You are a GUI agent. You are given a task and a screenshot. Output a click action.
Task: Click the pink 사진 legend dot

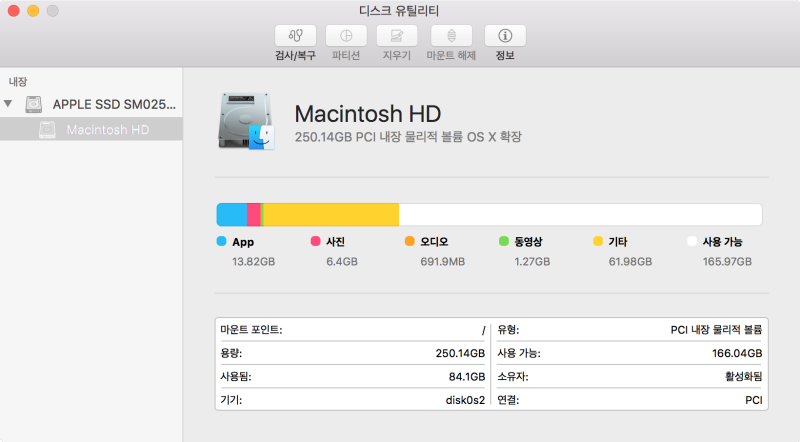tap(316, 242)
